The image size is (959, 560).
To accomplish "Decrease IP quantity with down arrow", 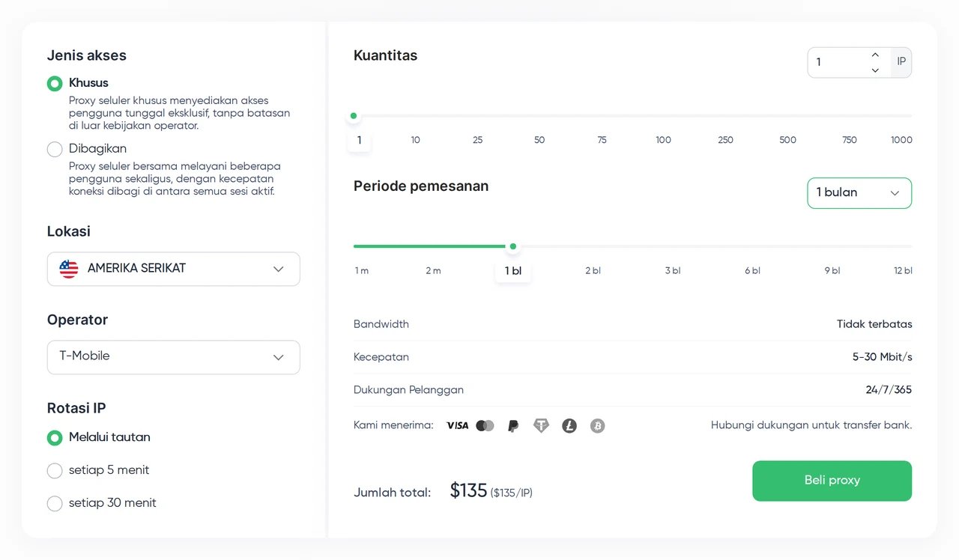I will click(875, 70).
